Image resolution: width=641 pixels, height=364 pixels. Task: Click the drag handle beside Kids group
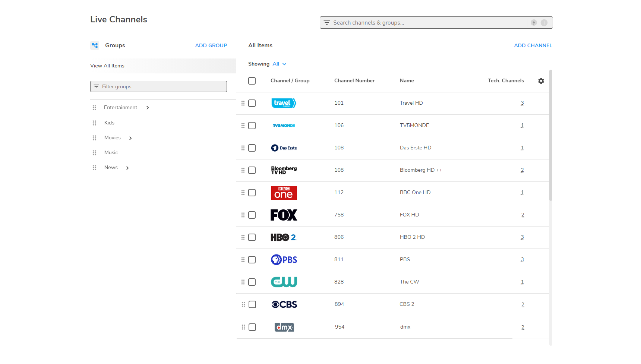point(95,123)
